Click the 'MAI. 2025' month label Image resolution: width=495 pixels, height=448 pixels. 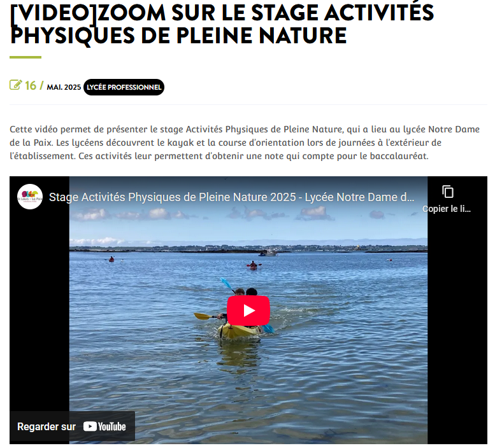click(x=64, y=87)
